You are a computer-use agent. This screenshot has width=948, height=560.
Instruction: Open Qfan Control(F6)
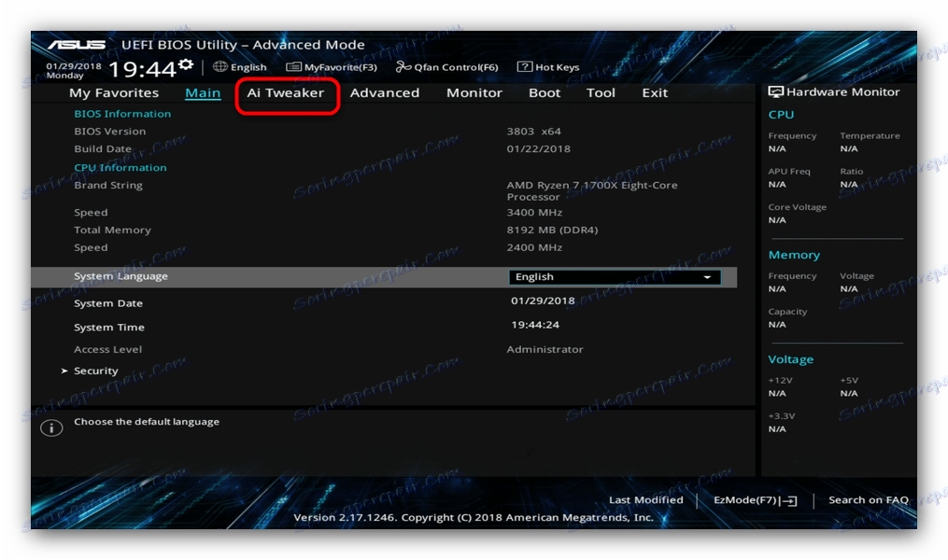(x=446, y=67)
